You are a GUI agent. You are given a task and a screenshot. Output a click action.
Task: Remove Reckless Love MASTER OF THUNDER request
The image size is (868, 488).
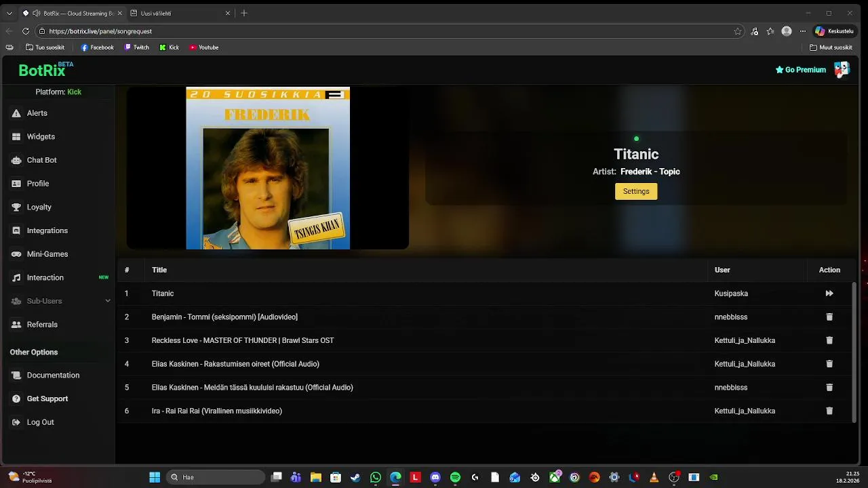coord(829,340)
